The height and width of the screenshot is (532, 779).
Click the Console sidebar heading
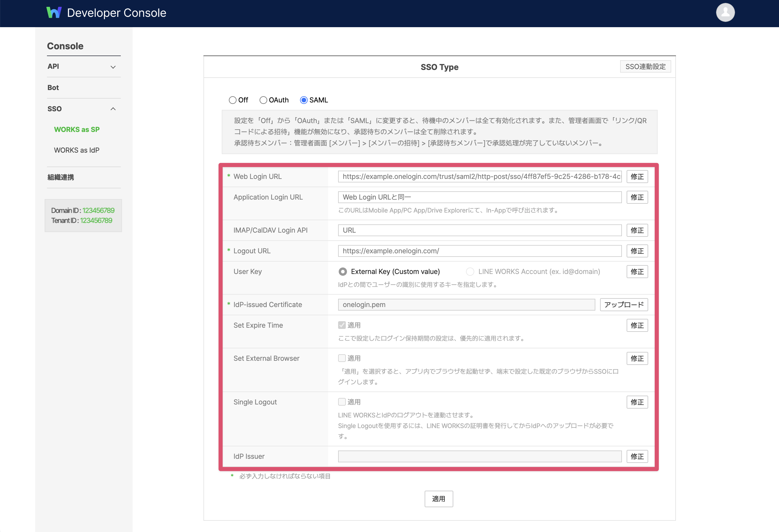coord(65,46)
